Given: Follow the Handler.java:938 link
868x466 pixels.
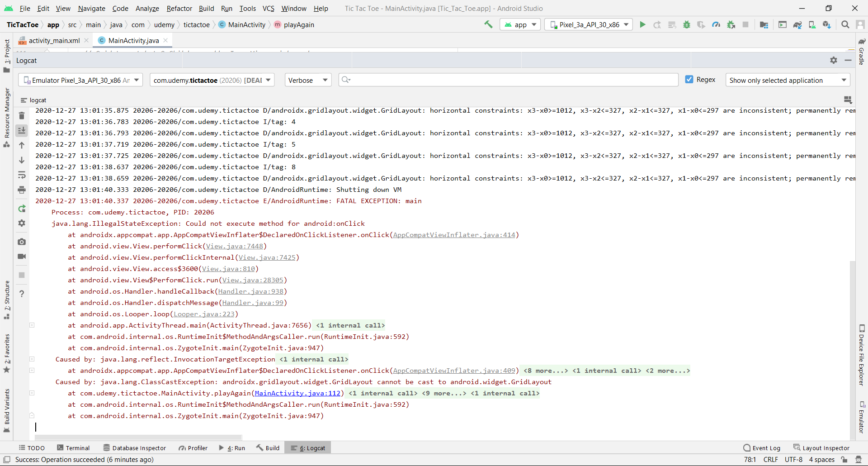Looking at the screenshot, I should tap(250, 291).
